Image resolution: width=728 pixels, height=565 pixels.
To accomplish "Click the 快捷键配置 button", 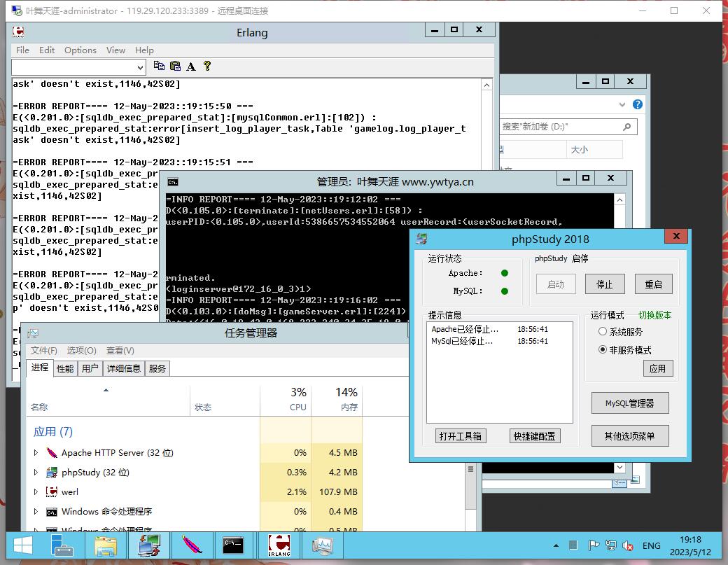I will click(534, 436).
